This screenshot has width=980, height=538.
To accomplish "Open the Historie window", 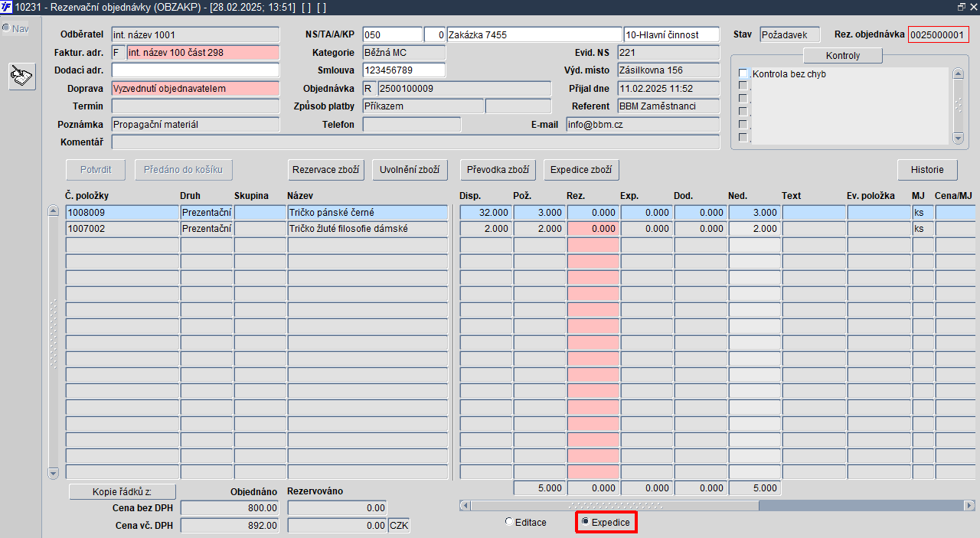I will pyautogui.click(x=927, y=170).
